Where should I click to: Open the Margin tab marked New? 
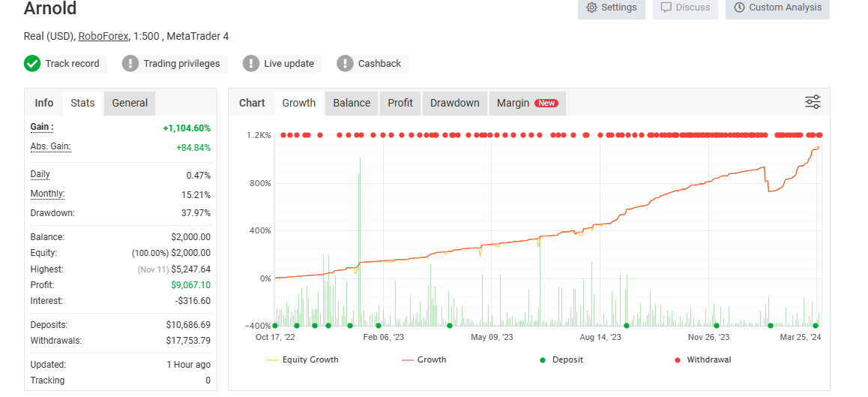[x=527, y=103]
